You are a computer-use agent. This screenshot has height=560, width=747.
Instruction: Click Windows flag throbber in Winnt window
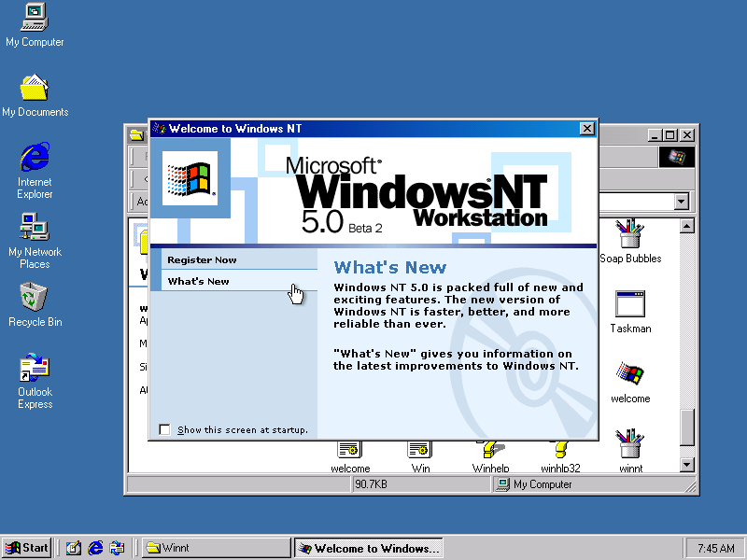(676, 157)
